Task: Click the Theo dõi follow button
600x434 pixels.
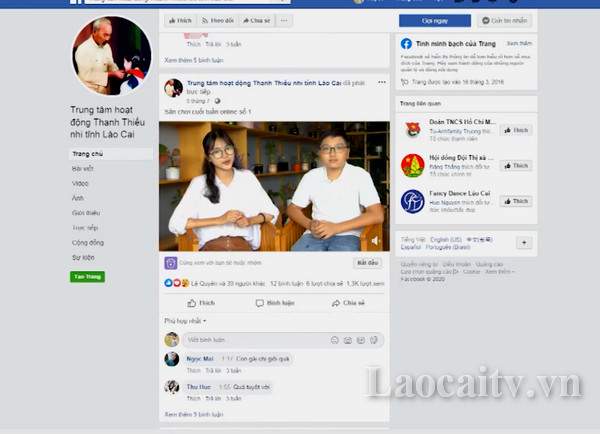Action: 218,21
